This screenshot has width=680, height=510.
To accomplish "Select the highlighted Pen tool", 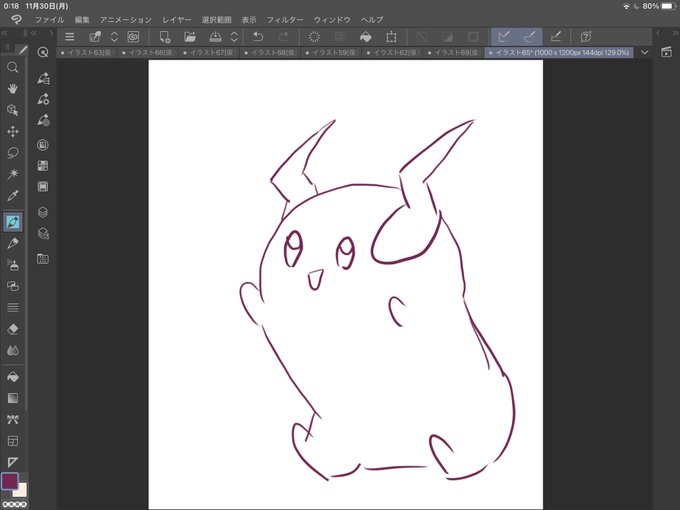I will click(x=13, y=222).
